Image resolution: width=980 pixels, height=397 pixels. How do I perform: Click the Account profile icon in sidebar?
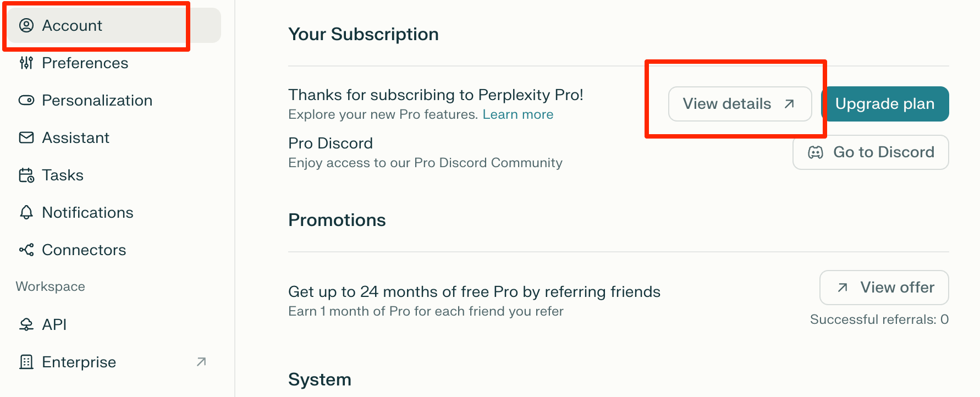pos(26,25)
